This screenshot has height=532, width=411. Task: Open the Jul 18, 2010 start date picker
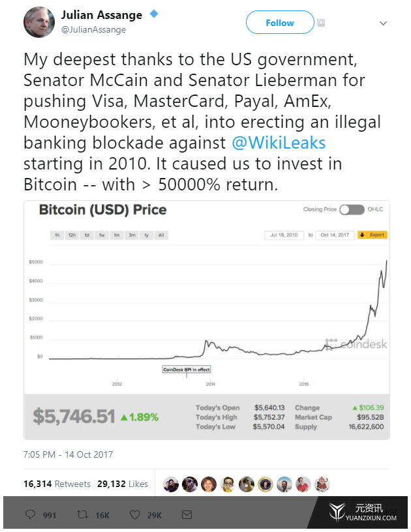[284, 235]
